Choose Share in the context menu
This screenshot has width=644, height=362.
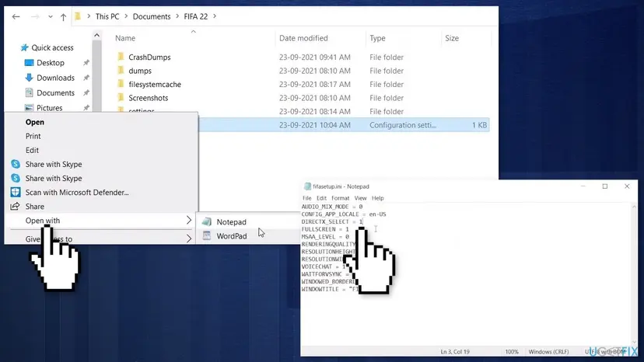point(34,207)
